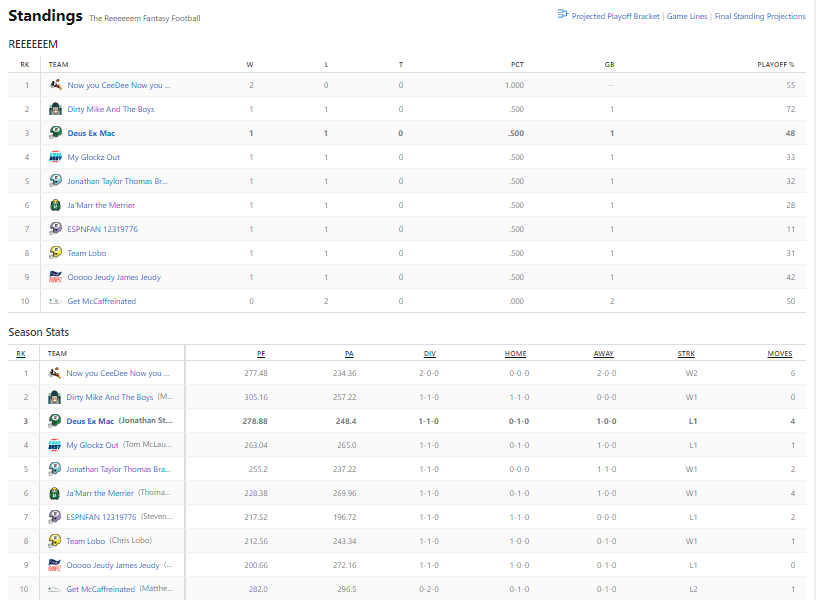
Task: Click Ooooo Jeudy James Jeudy team logo
Action: click(x=57, y=277)
